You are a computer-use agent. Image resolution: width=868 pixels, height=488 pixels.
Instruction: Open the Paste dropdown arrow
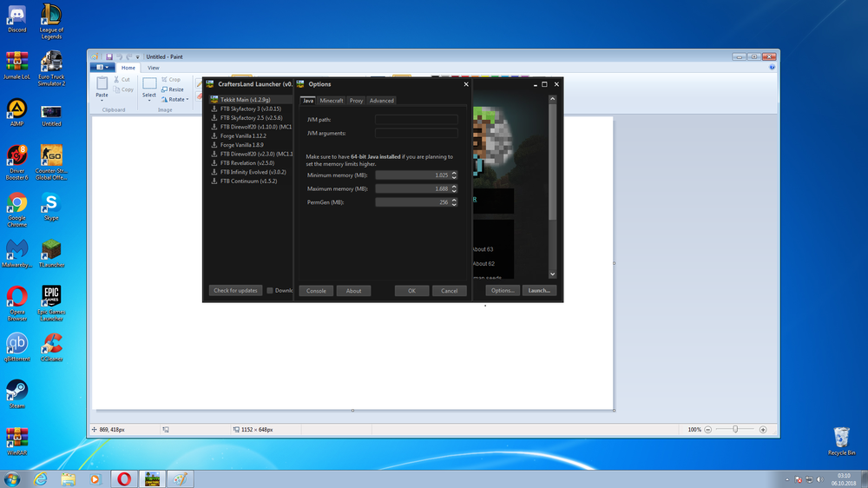[x=102, y=100]
